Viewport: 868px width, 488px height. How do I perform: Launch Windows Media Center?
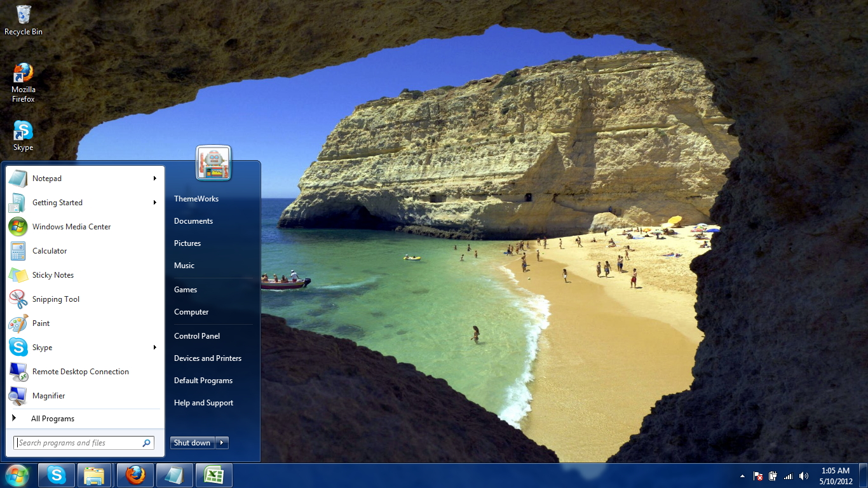(71, 226)
